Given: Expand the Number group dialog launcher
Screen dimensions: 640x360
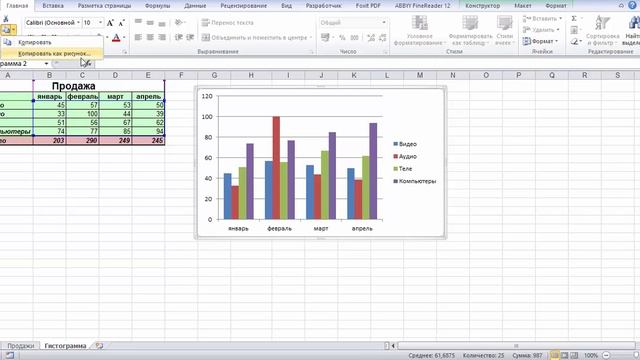Looking at the screenshot, I should [x=385, y=52].
